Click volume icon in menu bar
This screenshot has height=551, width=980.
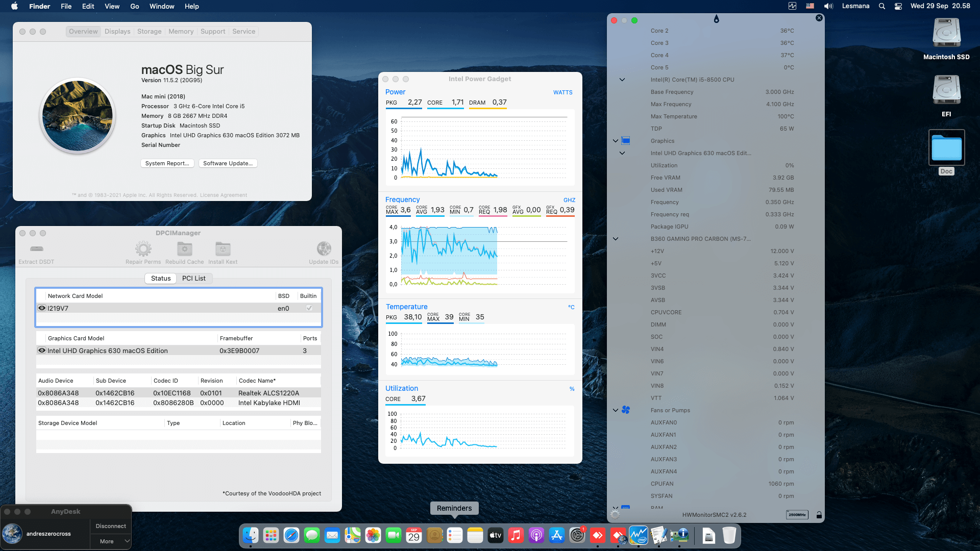(x=828, y=6)
